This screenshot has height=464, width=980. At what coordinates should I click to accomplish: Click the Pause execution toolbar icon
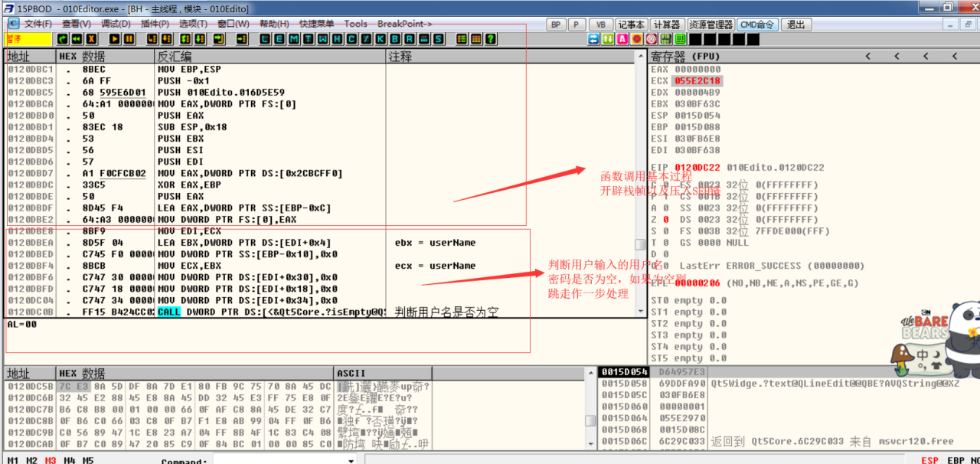129,39
